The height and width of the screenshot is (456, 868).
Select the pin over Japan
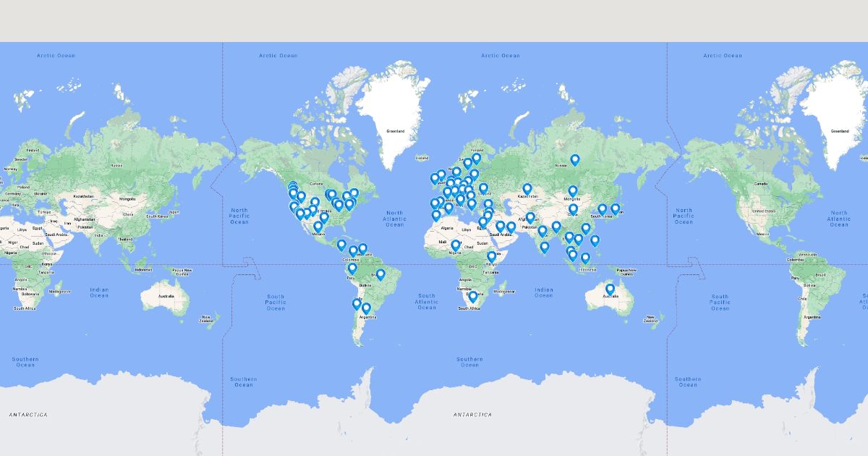coord(616,208)
